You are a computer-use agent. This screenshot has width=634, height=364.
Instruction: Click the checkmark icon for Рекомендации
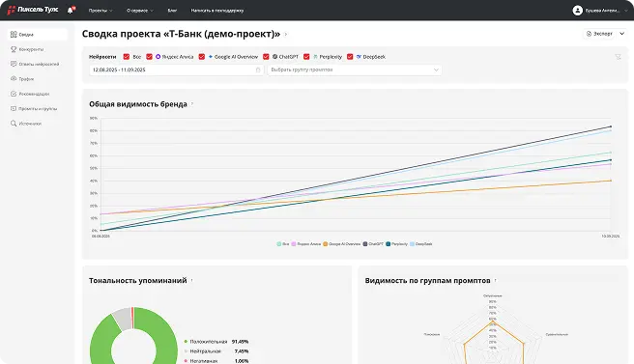click(x=14, y=94)
